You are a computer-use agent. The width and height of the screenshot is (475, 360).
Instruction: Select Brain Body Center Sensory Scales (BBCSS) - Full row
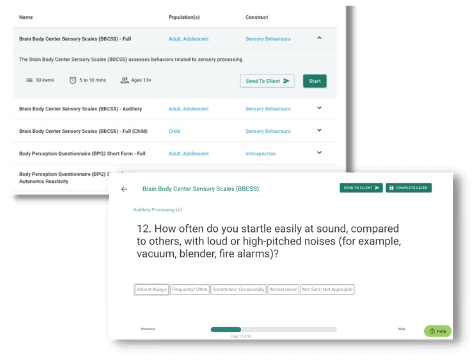coord(75,39)
